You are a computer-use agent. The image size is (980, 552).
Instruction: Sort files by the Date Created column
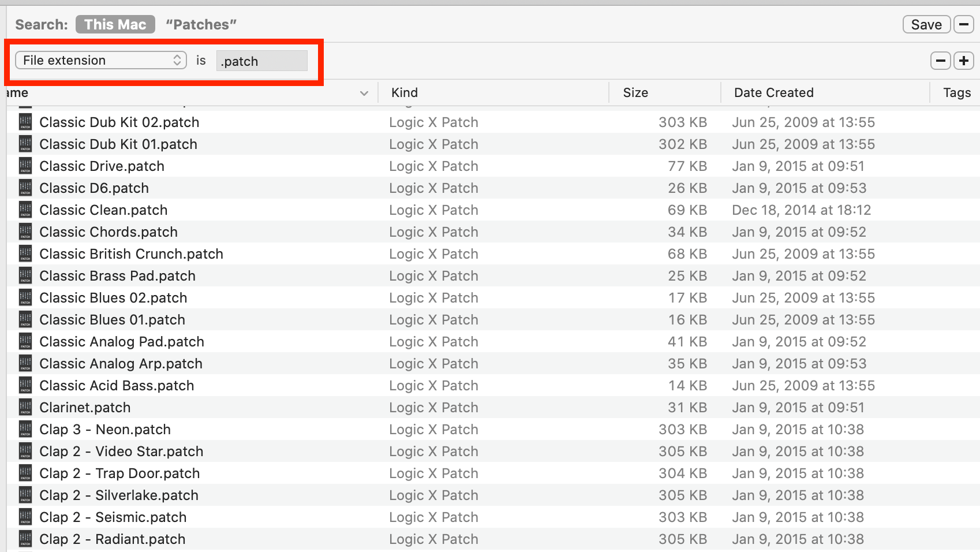pos(773,92)
